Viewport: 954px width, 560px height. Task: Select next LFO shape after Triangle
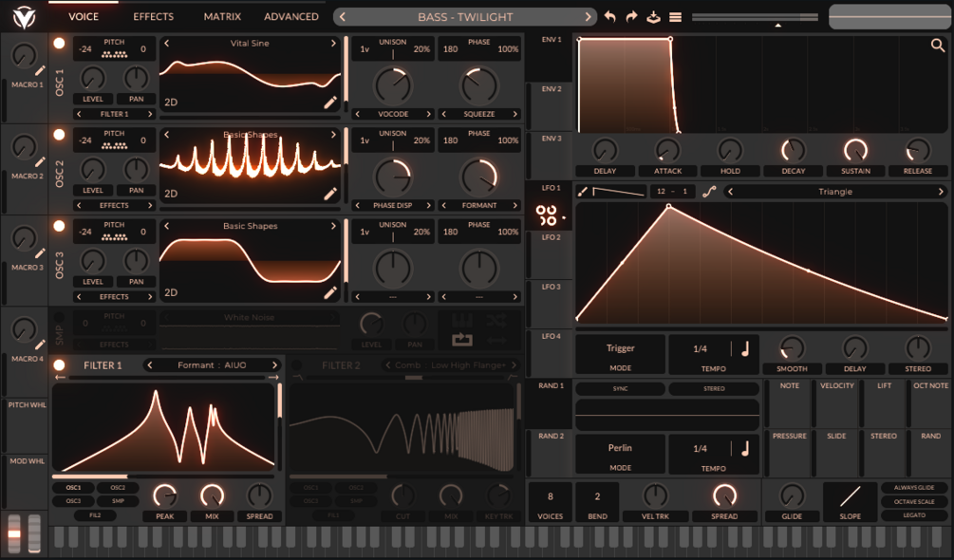(941, 192)
